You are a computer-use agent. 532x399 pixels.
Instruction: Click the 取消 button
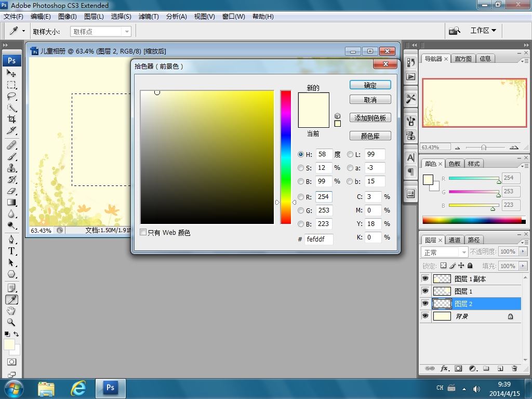(370, 100)
